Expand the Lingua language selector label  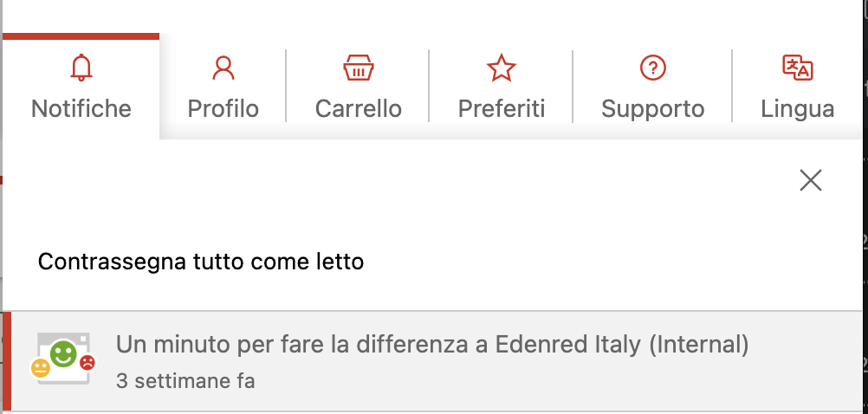[797, 109]
